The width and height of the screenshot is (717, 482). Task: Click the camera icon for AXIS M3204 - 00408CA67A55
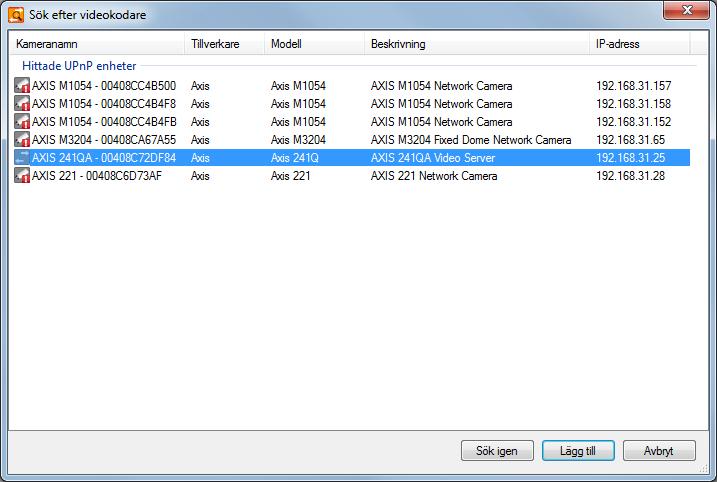pyautogui.click(x=21, y=139)
